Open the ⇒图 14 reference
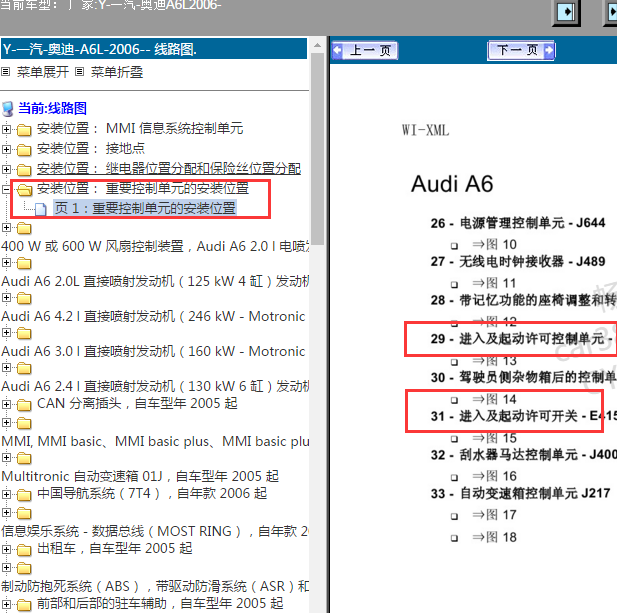 (x=494, y=399)
